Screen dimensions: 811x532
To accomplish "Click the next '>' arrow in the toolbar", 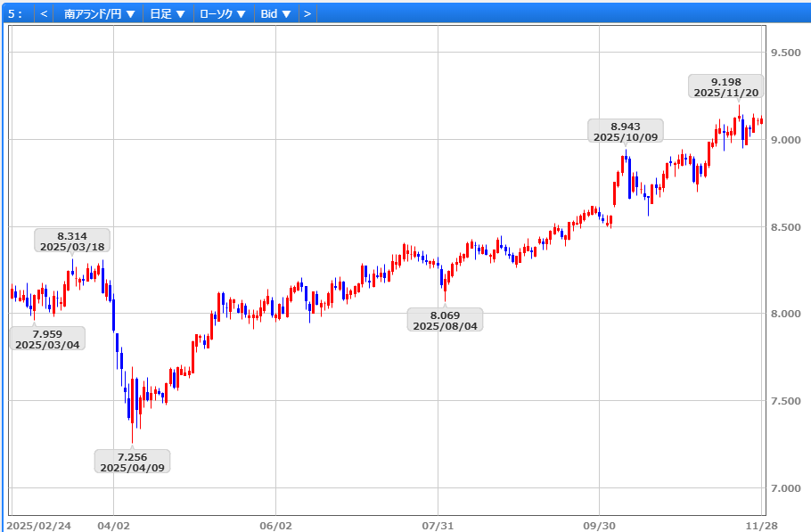I will (307, 13).
